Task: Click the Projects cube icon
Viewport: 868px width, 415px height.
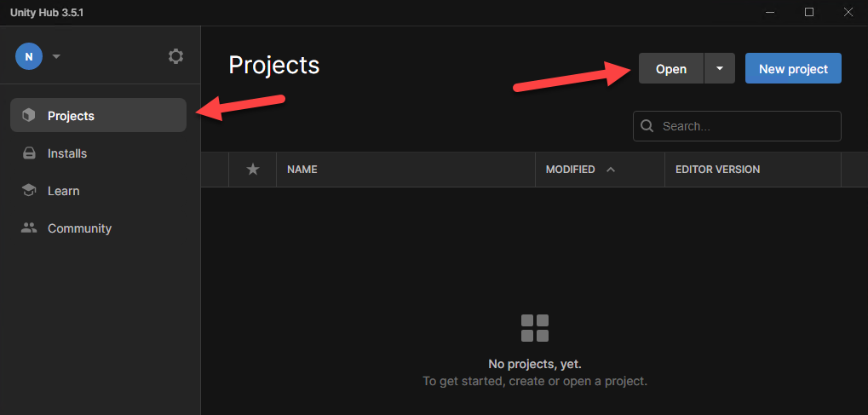Action: click(28, 115)
